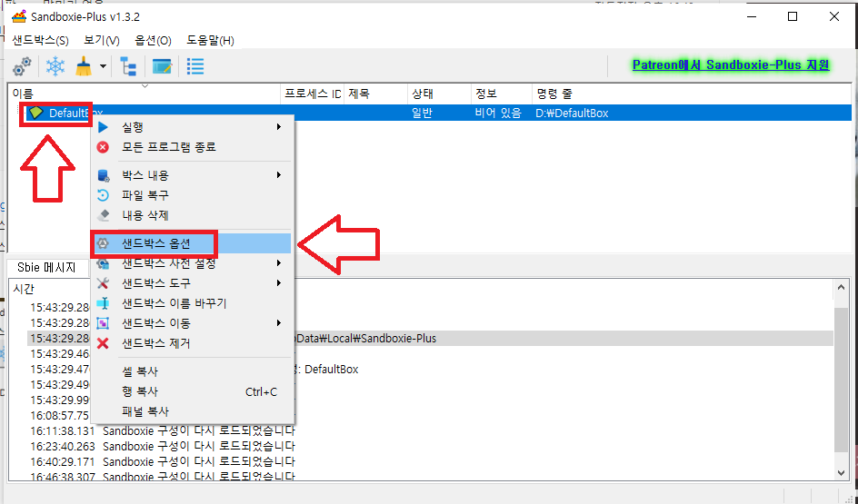Click the red X remove sandbox icon
Viewport: 858px width, 504px height.
(x=103, y=343)
